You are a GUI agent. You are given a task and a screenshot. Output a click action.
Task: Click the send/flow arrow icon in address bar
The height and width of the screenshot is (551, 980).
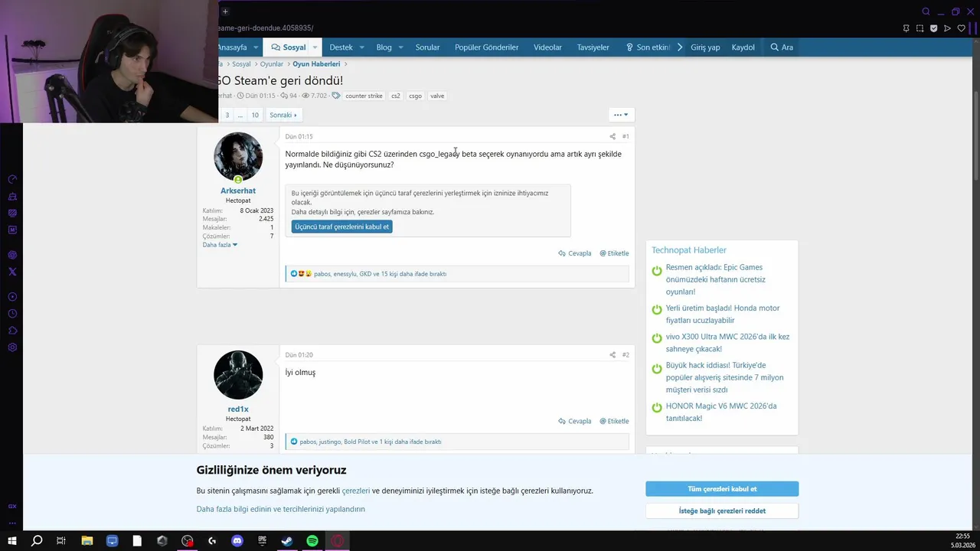pos(947,28)
